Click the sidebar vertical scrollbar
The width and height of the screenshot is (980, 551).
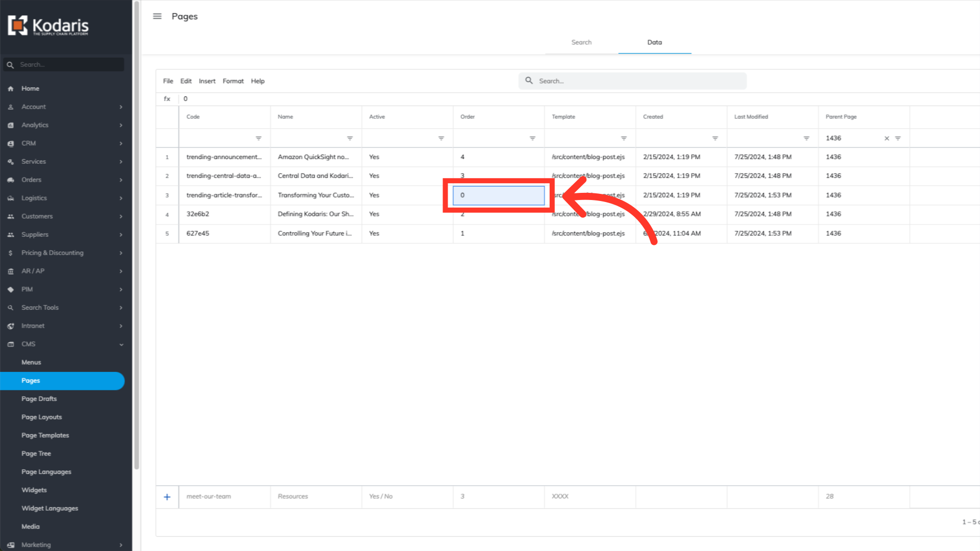tap(136, 235)
